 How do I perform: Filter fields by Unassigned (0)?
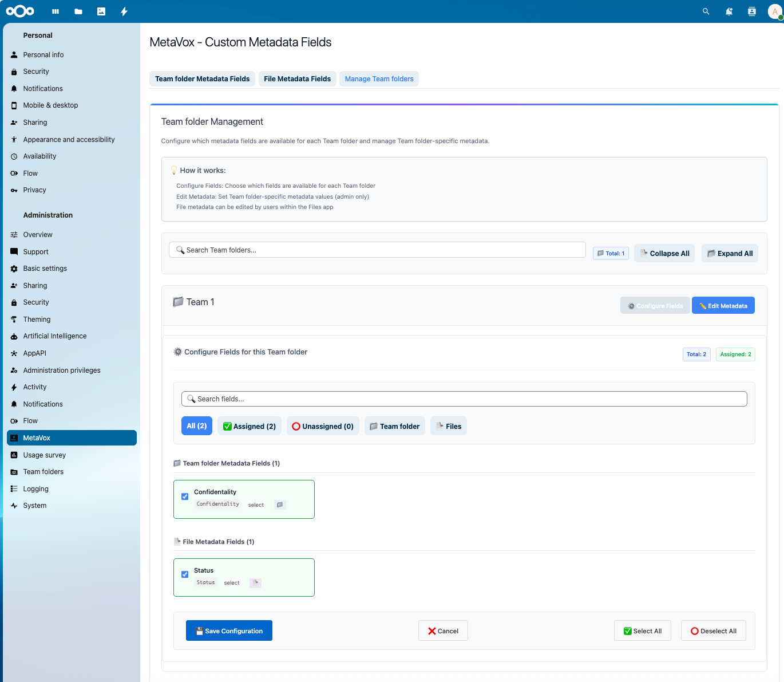[x=323, y=426]
